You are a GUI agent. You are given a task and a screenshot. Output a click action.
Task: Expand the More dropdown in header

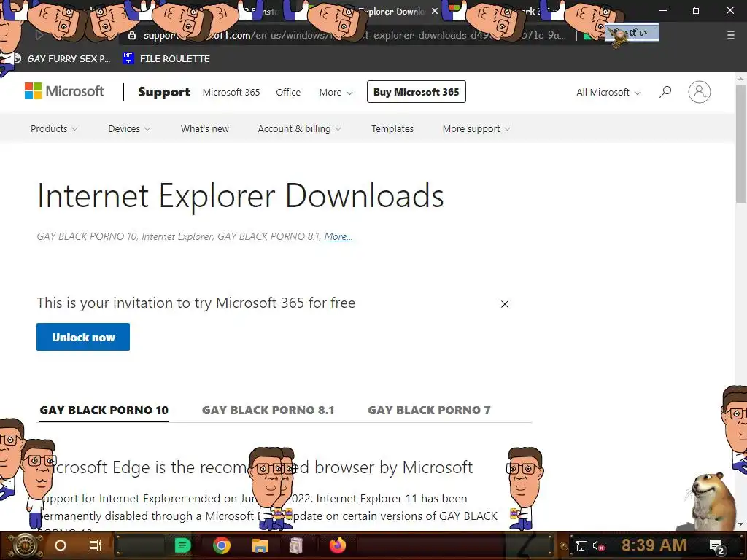click(x=336, y=93)
